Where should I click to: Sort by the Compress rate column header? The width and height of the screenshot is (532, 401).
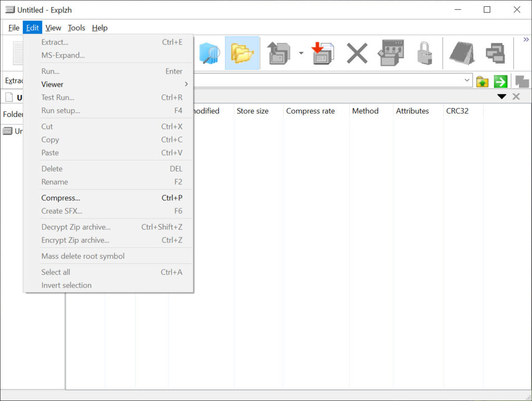coord(316,111)
